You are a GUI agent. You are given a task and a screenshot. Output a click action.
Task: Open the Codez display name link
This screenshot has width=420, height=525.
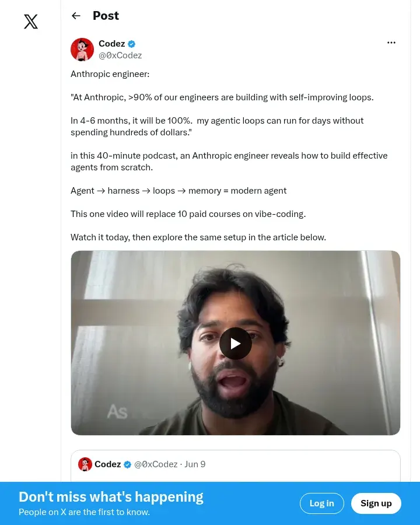point(112,44)
